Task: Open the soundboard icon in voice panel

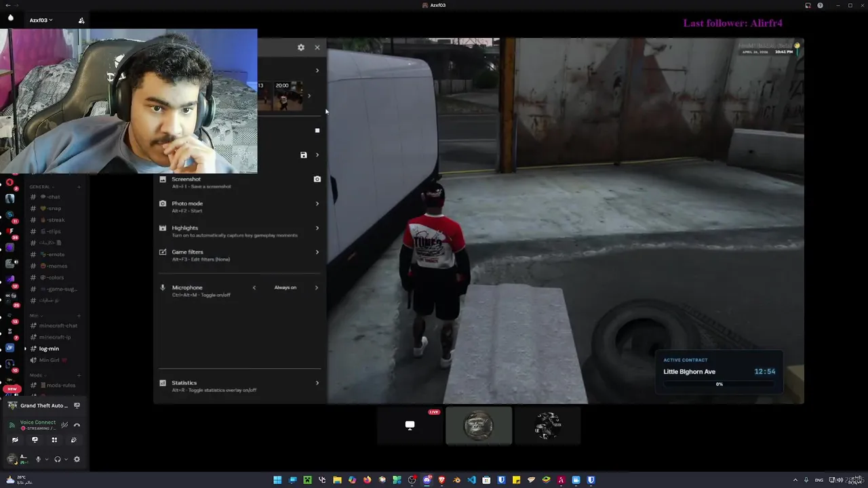Action: [x=74, y=440]
